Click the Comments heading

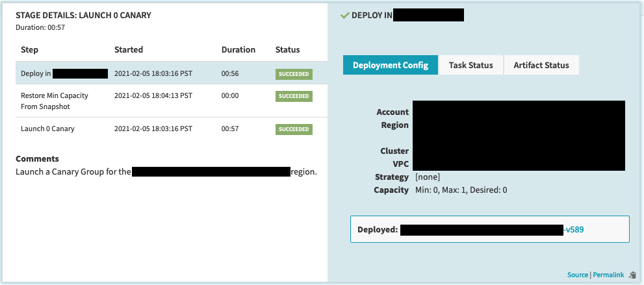pyautogui.click(x=38, y=158)
